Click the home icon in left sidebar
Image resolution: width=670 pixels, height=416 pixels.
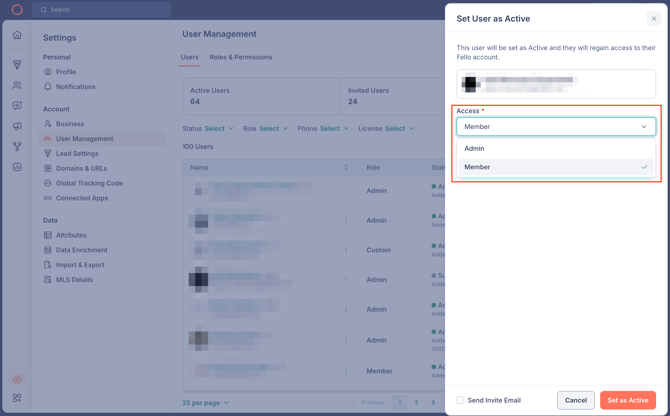(17, 35)
